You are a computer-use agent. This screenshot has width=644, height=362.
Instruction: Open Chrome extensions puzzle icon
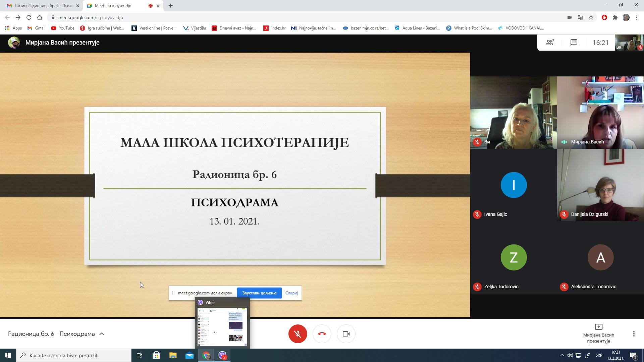tap(615, 17)
